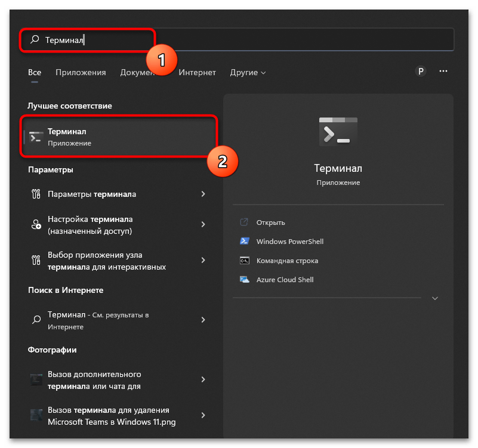Switch to the Приложения tab
Image resolution: width=478 pixels, height=448 pixels.
click(x=81, y=72)
